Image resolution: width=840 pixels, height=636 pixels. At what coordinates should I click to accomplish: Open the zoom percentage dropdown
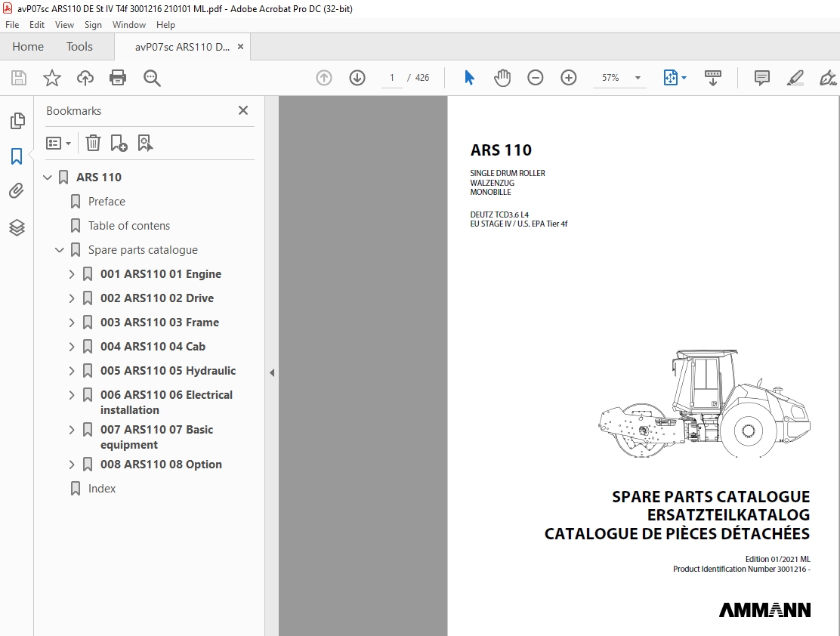coord(638,78)
